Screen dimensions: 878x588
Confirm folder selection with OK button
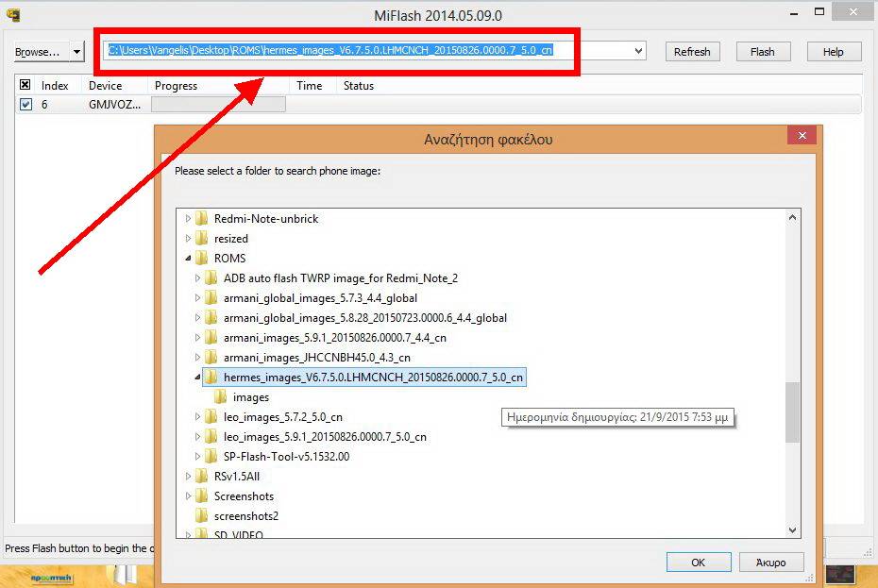click(x=698, y=563)
